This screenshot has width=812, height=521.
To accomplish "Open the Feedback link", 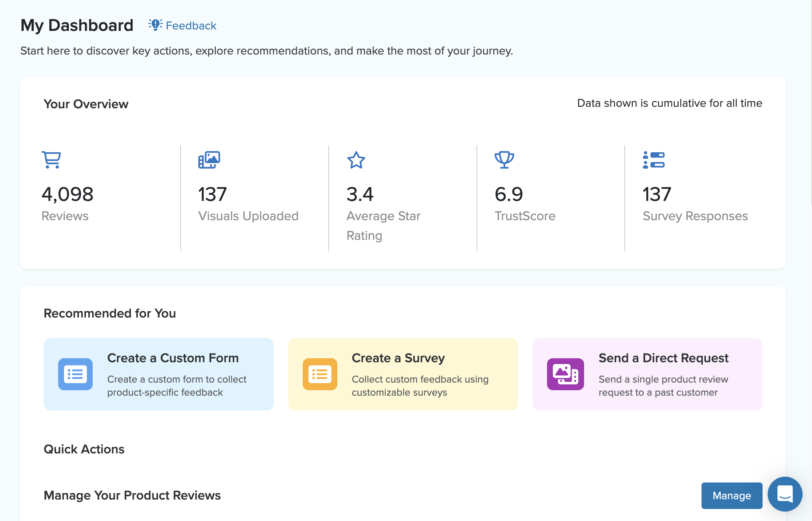I will pos(191,26).
